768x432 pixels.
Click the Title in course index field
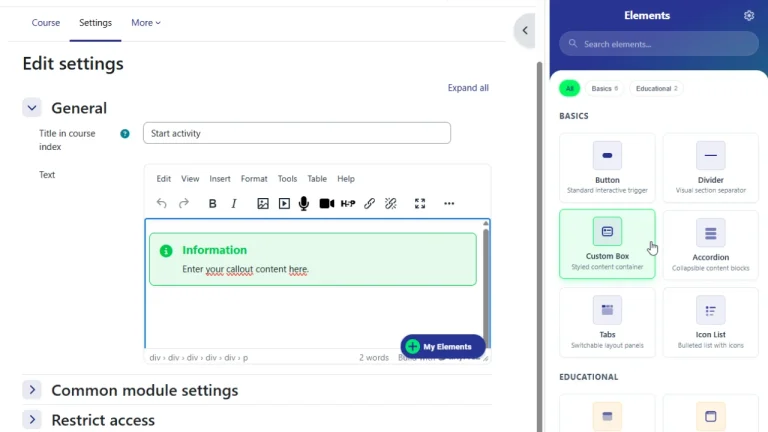(x=297, y=133)
